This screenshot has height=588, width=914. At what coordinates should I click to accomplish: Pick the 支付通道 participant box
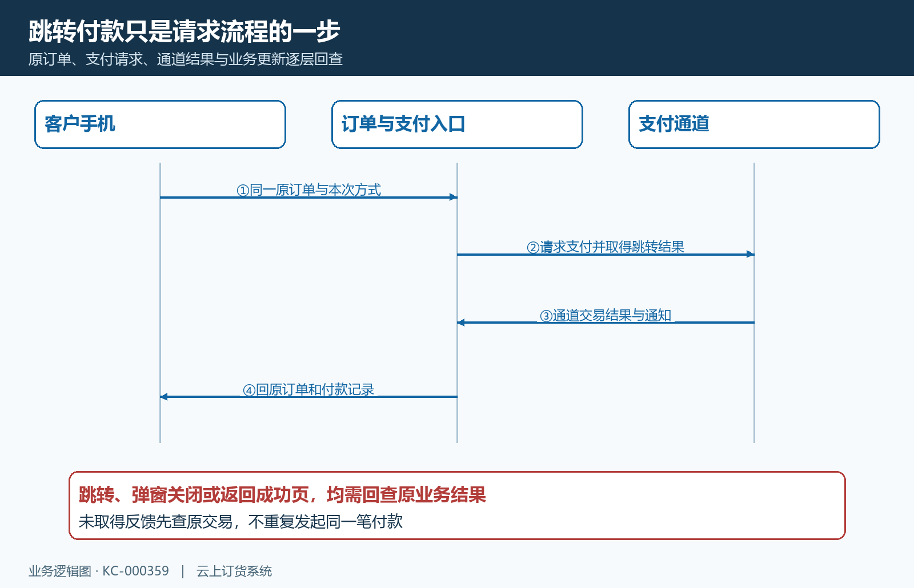[754, 124]
